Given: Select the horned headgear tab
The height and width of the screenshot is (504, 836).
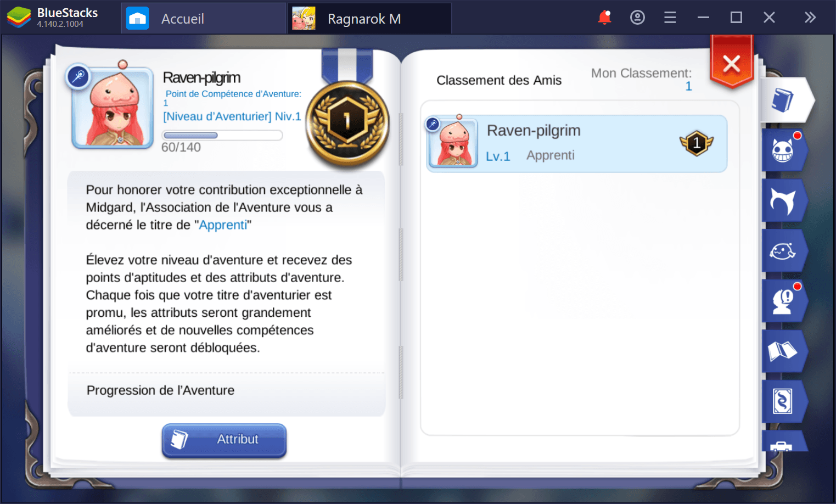Looking at the screenshot, I should (783, 200).
